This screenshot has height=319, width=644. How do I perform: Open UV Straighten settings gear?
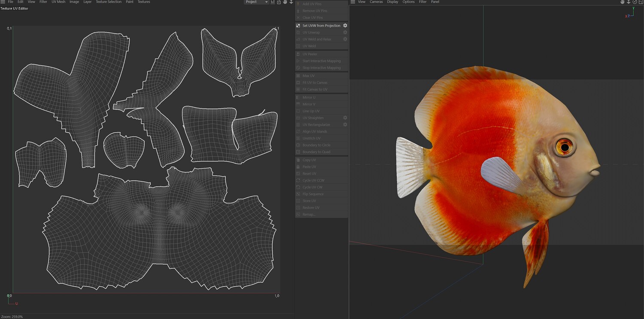[345, 118]
